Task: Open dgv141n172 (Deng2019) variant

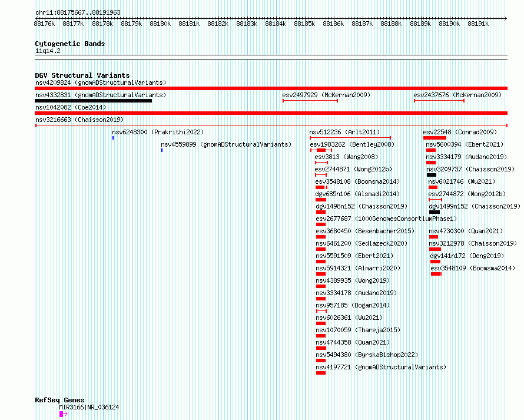Action: (x=467, y=256)
